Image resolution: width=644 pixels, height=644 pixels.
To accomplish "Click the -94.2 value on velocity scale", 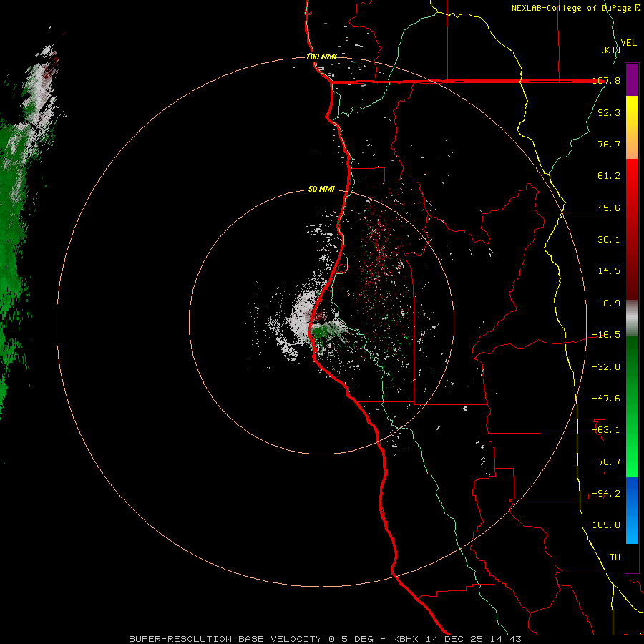I will 606,494.
